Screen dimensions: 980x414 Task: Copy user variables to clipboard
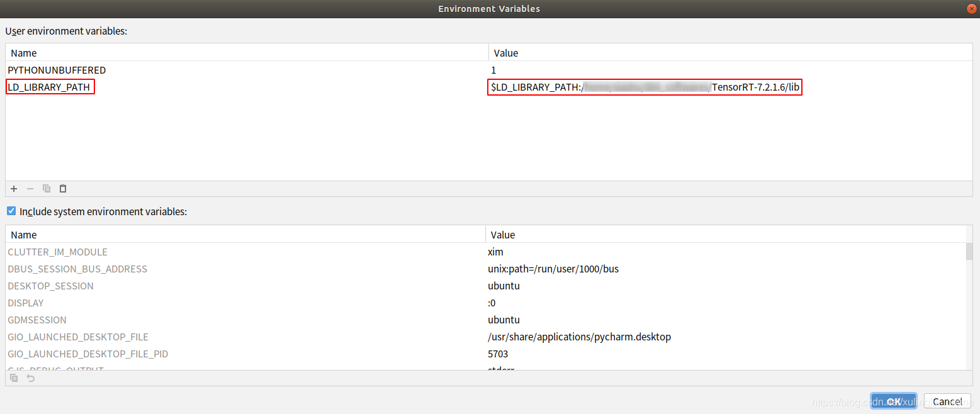(46, 188)
